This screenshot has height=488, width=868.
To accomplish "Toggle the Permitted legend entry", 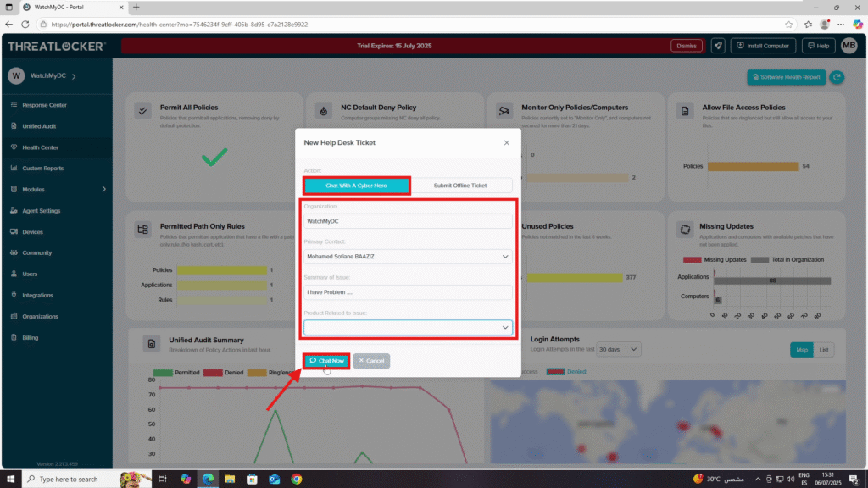I will (176, 373).
